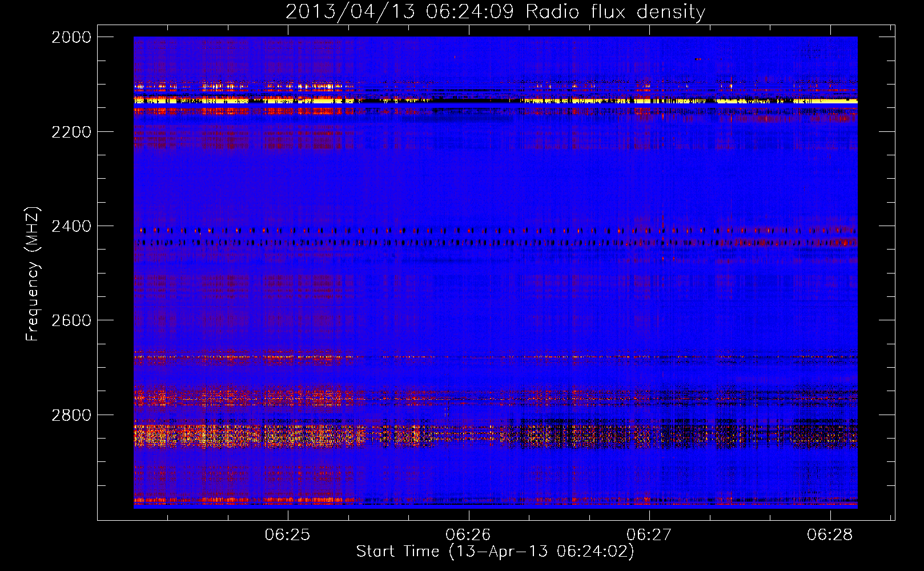Click the plot title '2013/04/13 06:24:09 Radio flux density'

click(495, 11)
